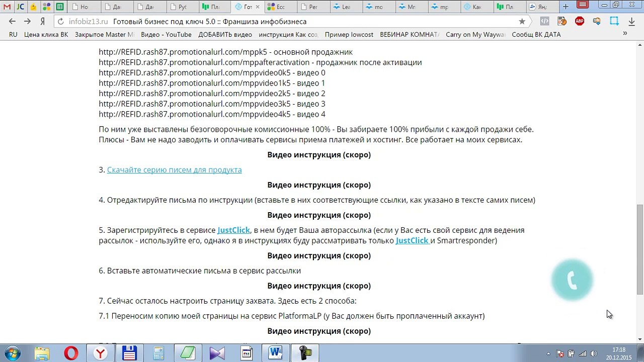
Task: Open the pinned JC tab
Action: click(20, 7)
